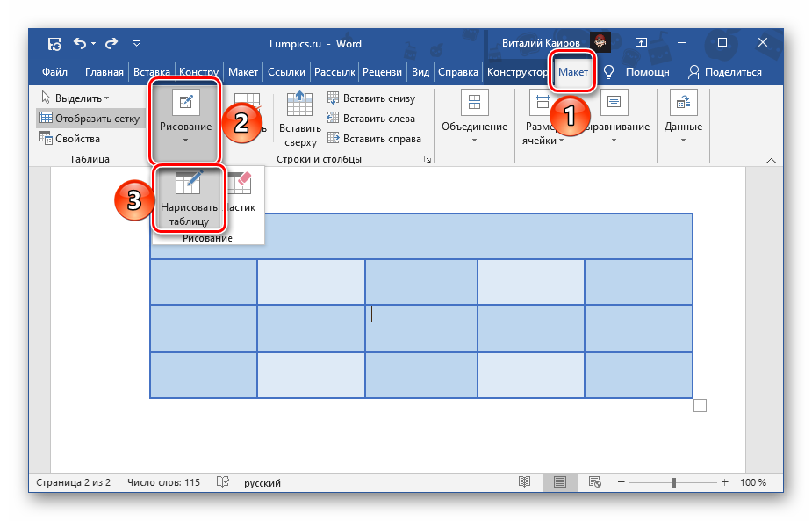
Task: Select the Draw Table (Нарисовать таблицу) tool
Action: [x=188, y=200]
